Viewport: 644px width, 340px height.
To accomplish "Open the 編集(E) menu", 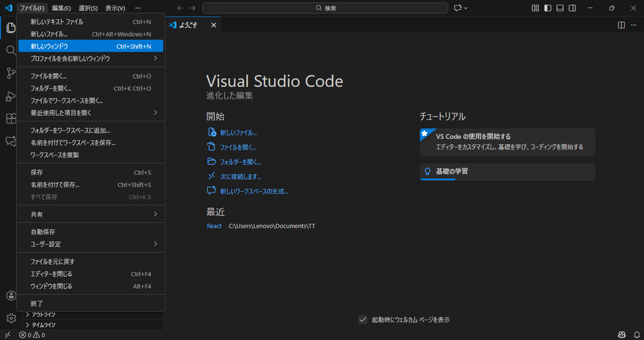I will pyautogui.click(x=61, y=8).
